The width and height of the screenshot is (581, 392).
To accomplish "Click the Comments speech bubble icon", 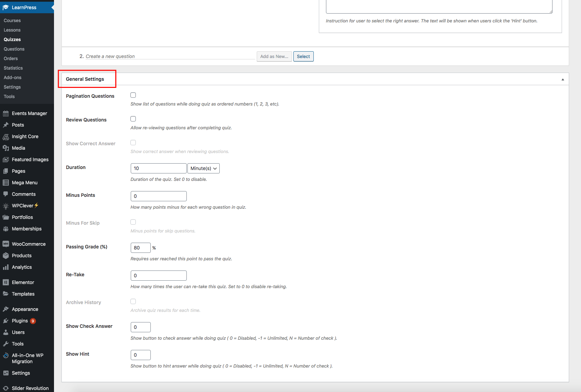I will coord(6,194).
